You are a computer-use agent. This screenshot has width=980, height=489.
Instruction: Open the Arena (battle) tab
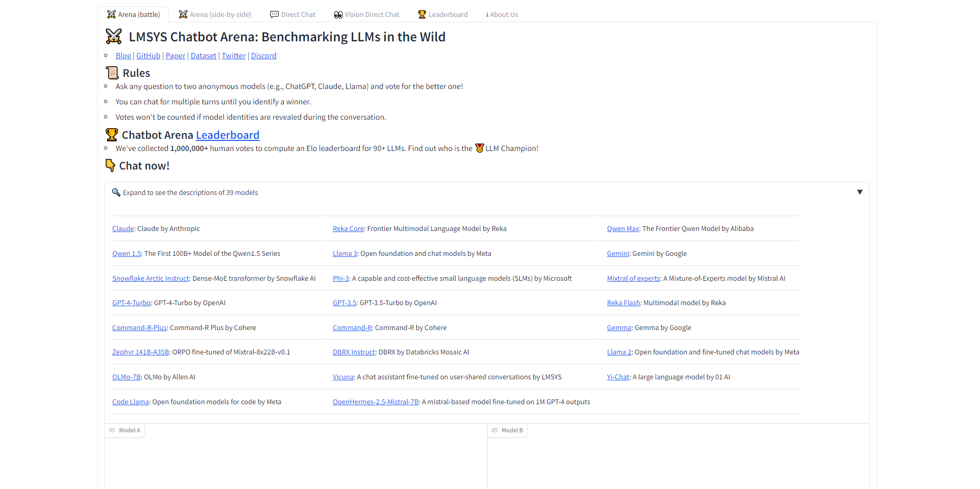click(x=133, y=14)
